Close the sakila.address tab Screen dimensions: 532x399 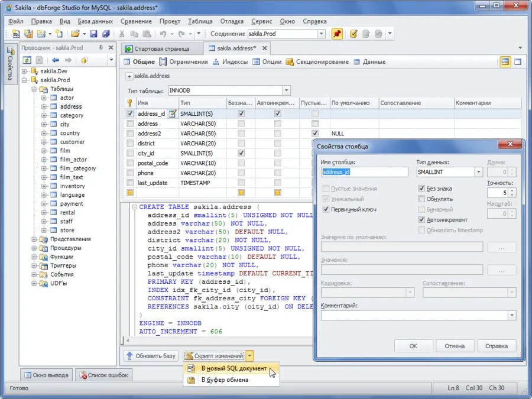265,48
